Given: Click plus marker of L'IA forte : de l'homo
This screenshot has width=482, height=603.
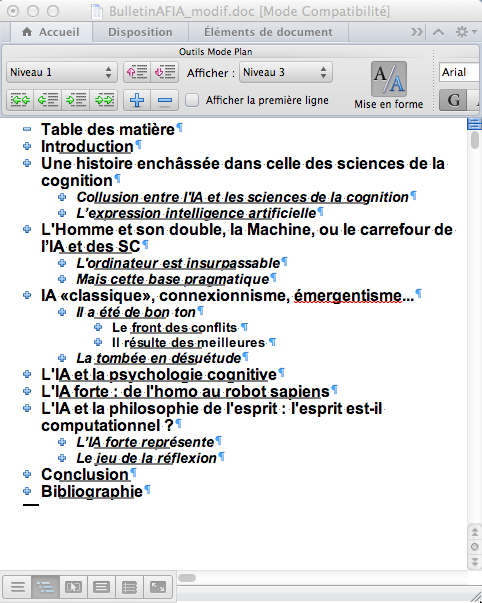Looking at the screenshot, I should pyautogui.click(x=27, y=391).
